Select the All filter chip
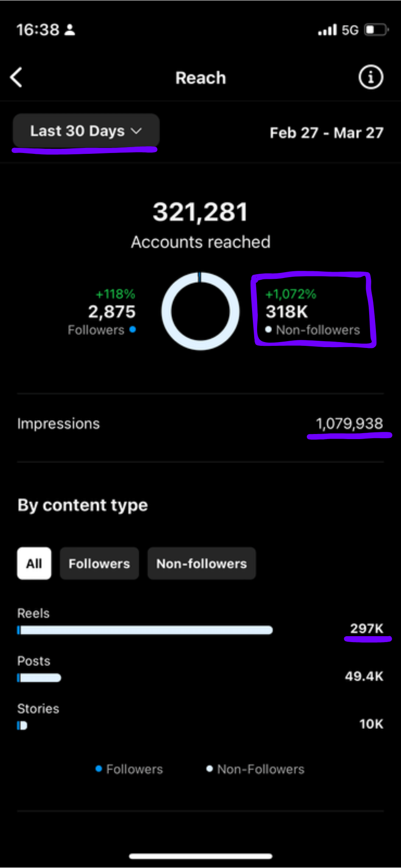The width and height of the screenshot is (401, 868). pos(34,563)
